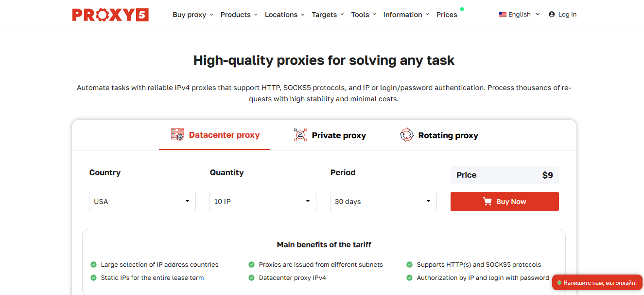
Task: Click the Private proxy user icon
Action: tap(300, 135)
